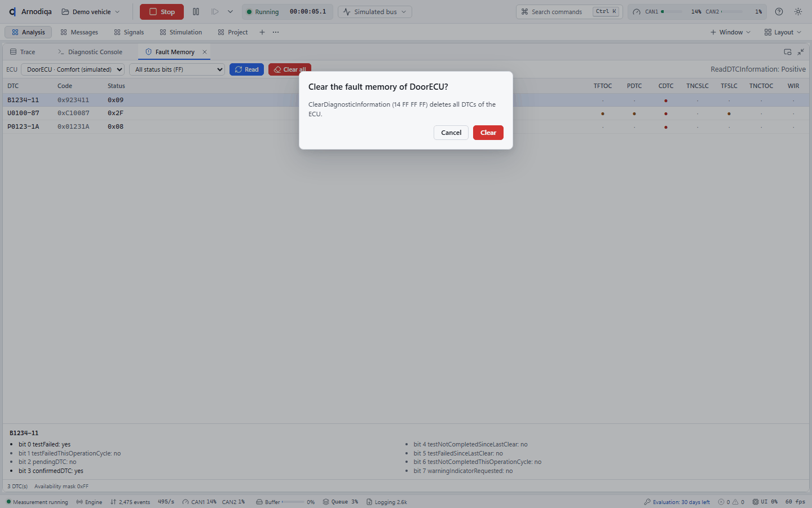The height and width of the screenshot is (508, 812).
Task: Open the Evaluation 30 days left link
Action: pyautogui.click(x=677, y=502)
